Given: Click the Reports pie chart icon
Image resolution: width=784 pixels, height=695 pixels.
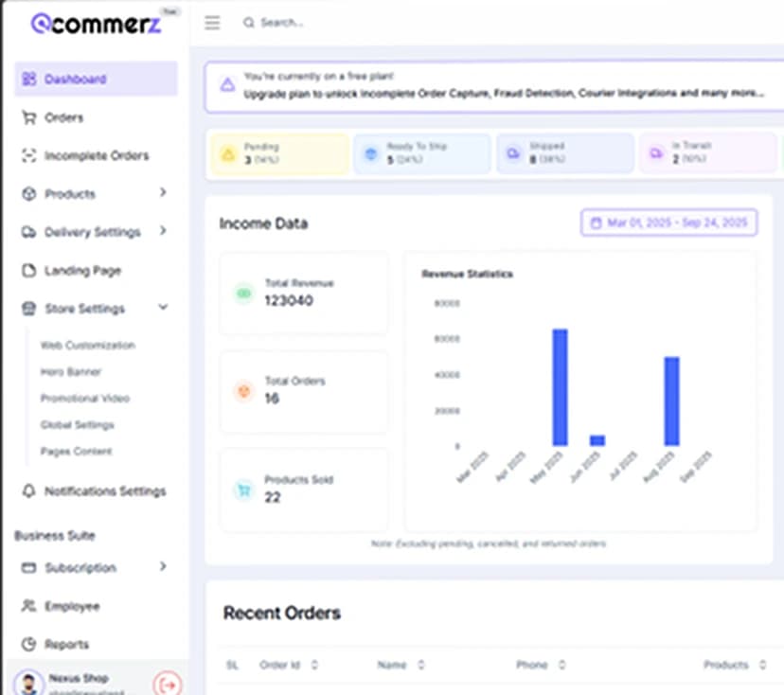Looking at the screenshot, I should pyautogui.click(x=29, y=644).
